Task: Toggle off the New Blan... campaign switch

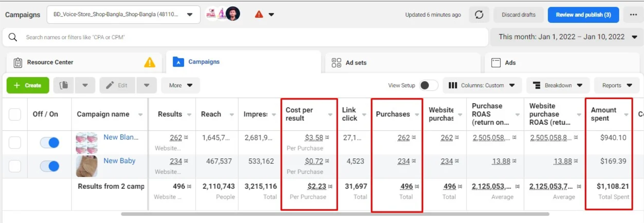Action: point(49,143)
